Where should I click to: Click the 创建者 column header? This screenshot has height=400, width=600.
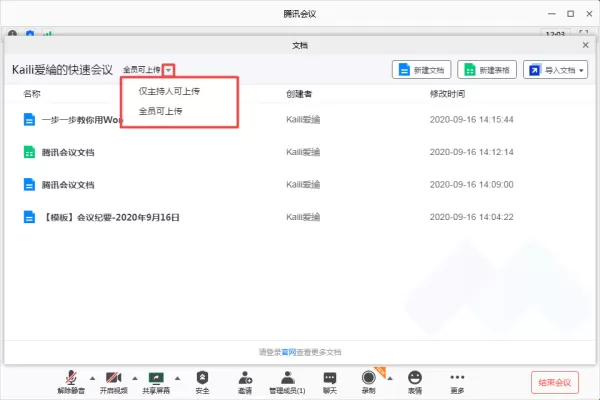pos(299,94)
